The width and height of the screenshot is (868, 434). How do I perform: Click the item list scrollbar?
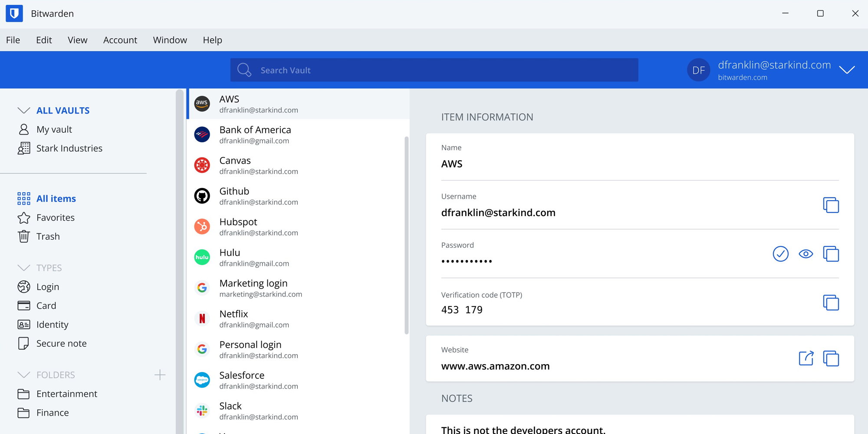407,235
